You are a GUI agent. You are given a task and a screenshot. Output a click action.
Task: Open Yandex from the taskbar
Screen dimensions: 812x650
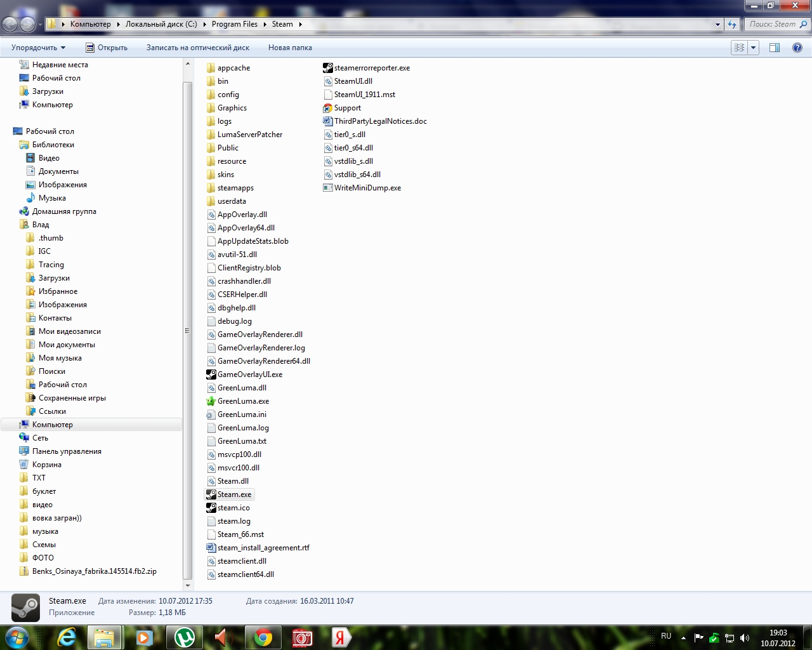(341, 637)
